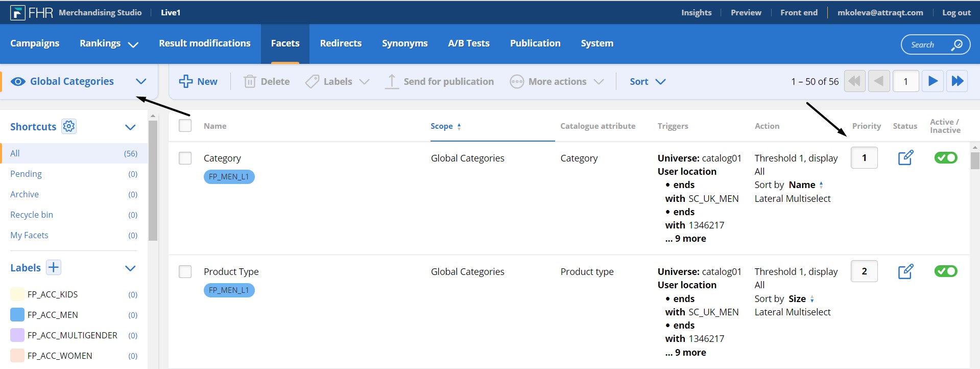Open the Redirects tab
The image size is (980, 369).
coord(341,43)
